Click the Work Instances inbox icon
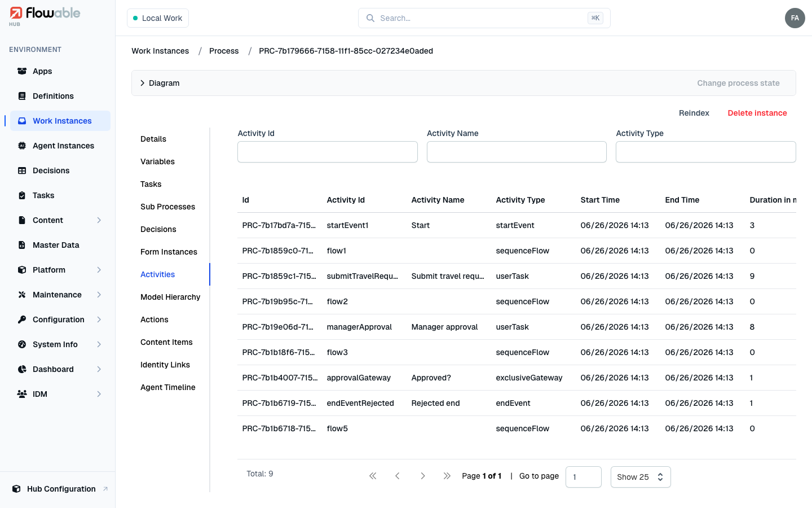812x508 pixels. tap(22, 121)
